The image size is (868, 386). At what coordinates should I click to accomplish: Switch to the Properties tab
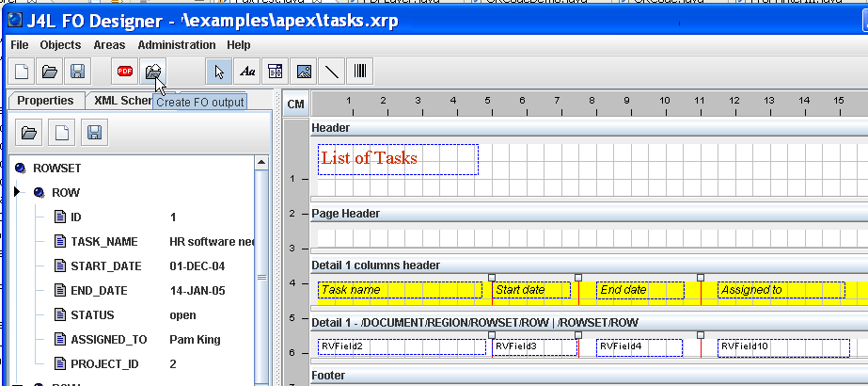(x=46, y=100)
